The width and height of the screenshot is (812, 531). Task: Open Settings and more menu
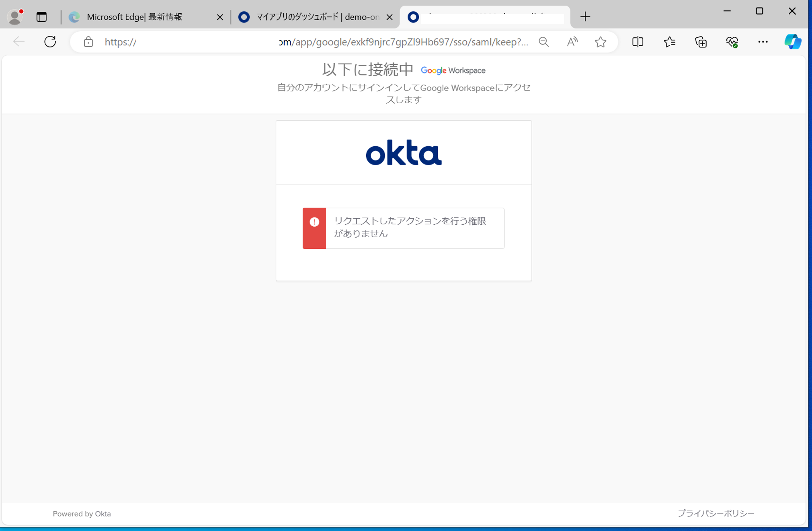pos(763,42)
